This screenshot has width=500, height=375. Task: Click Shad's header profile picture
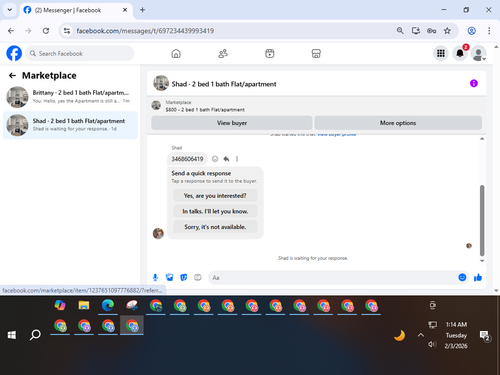pos(161,83)
